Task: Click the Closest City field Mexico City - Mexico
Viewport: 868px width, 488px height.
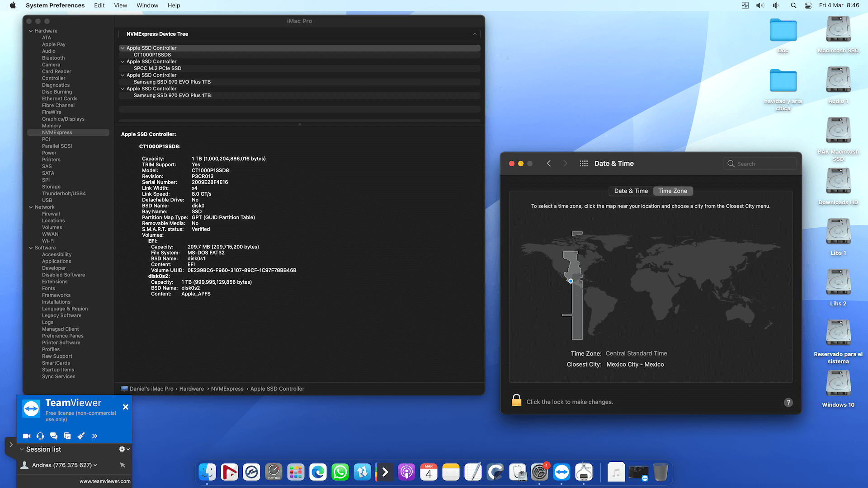Action: [635, 365]
